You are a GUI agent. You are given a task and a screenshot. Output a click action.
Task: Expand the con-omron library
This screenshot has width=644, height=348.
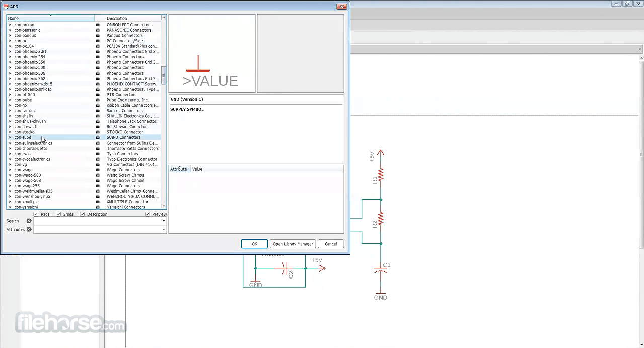10,25
